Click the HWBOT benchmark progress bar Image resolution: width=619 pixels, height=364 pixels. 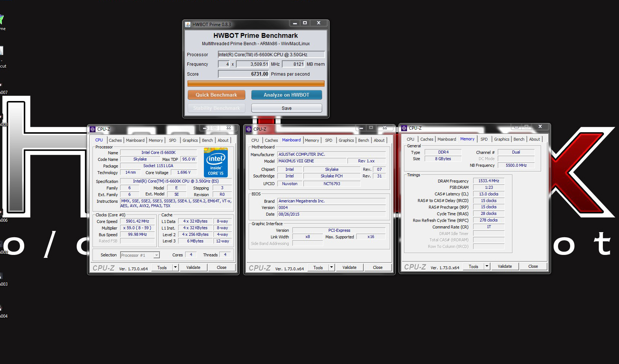(256, 83)
